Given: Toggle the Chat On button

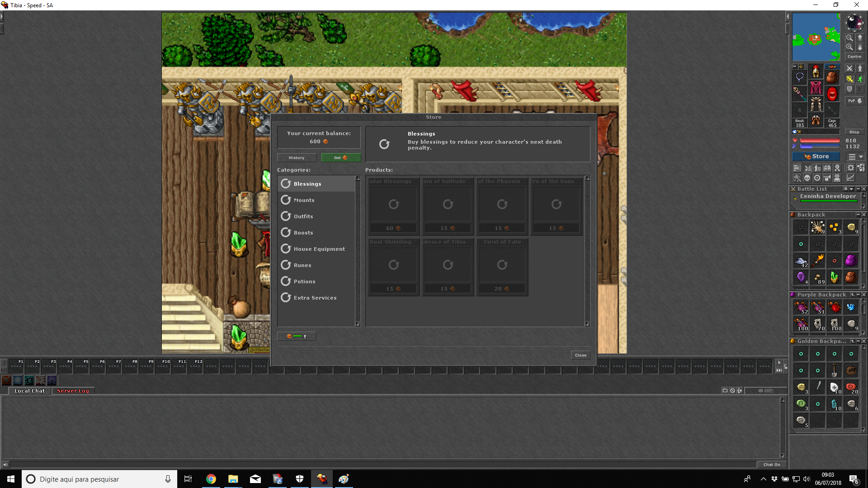Looking at the screenshot, I should click(772, 464).
